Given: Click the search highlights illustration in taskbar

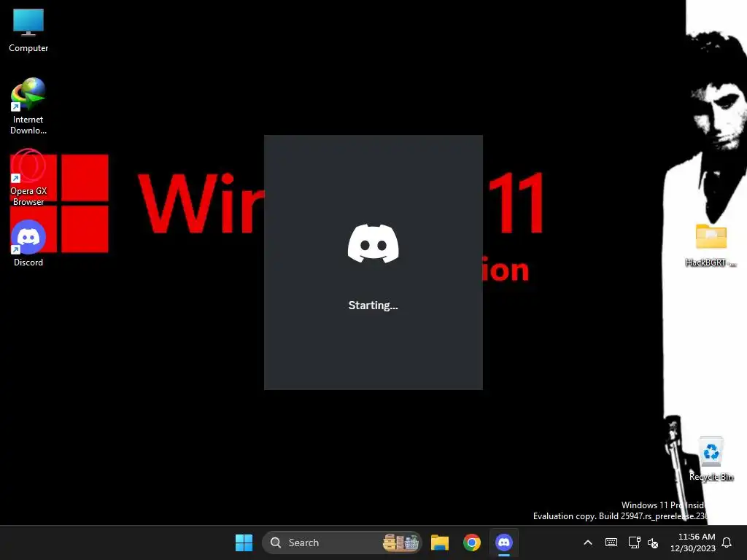Looking at the screenshot, I should pyautogui.click(x=401, y=542).
